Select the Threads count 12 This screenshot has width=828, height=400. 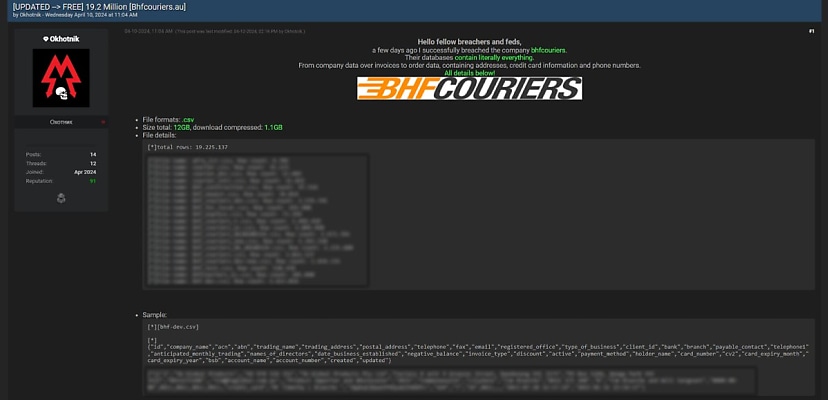[93, 163]
